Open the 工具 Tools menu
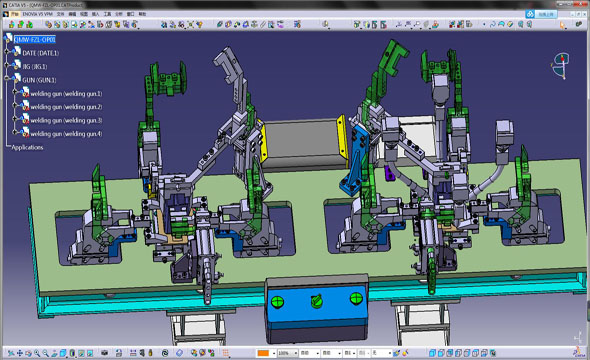590x360 pixels. coord(107,14)
